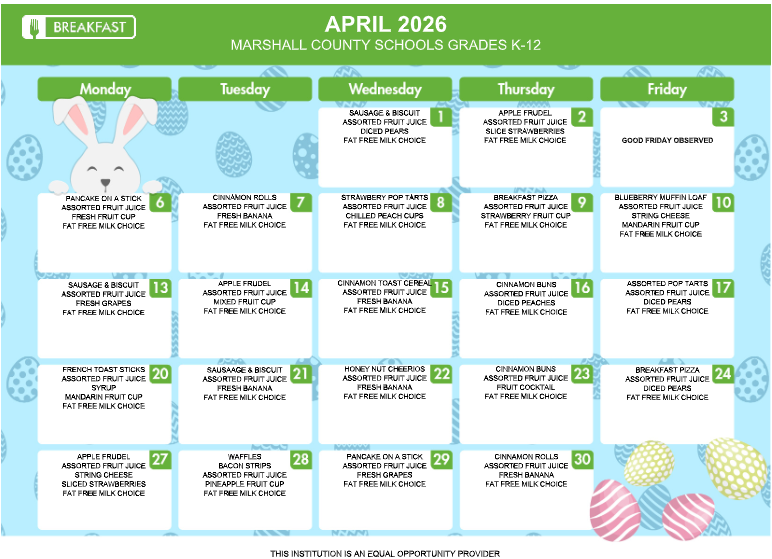The image size is (772, 559).
Task: Click the Waffles menu entry
Action: click(x=244, y=457)
